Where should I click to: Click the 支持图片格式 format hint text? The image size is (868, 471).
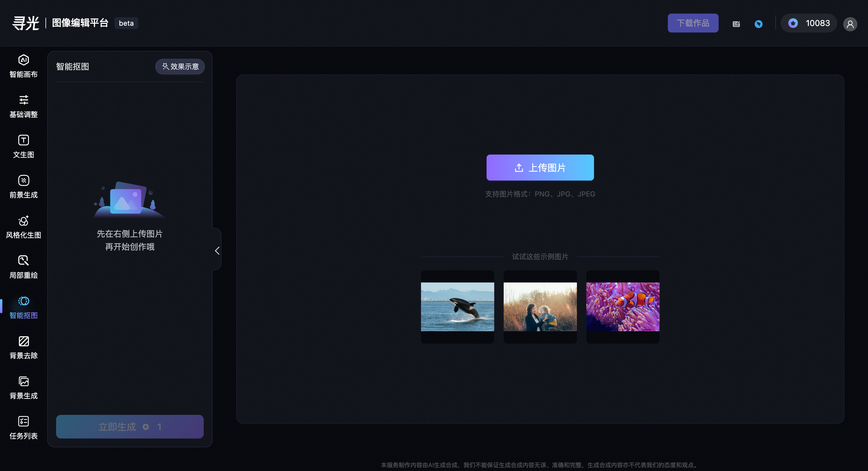(x=540, y=194)
